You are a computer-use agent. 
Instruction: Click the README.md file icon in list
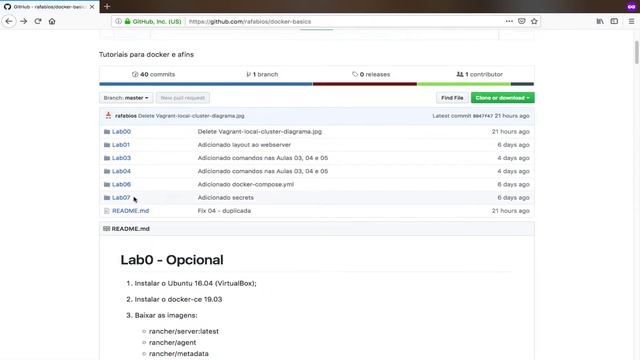point(107,211)
